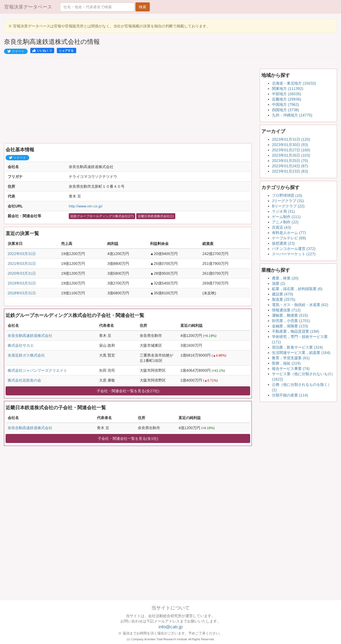The image size is (341, 644).
Task: Click the Facebook シェアする button
Action: (x=66, y=51)
